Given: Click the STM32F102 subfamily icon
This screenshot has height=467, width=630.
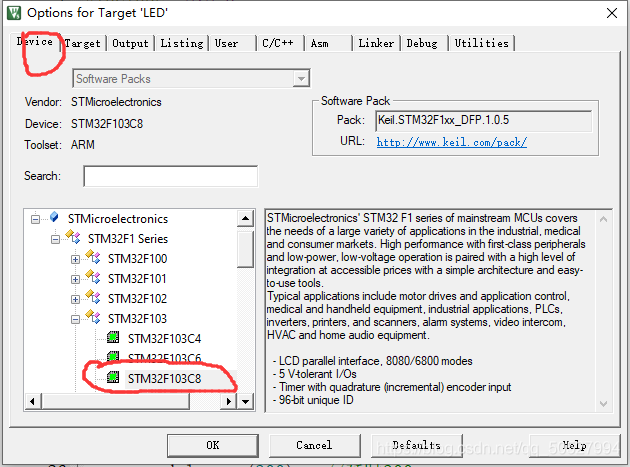Looking at the screenshot, I should (x=93, y=297).
